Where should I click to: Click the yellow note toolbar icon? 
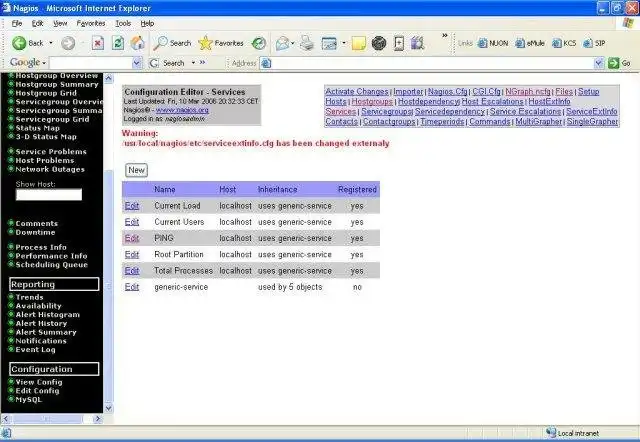[x=358, y=43]
